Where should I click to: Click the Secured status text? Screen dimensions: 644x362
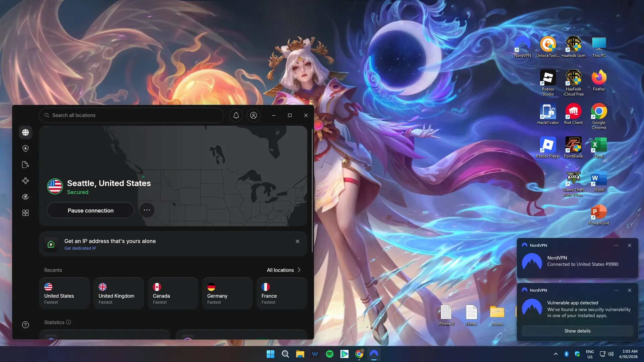coord(78,192)
